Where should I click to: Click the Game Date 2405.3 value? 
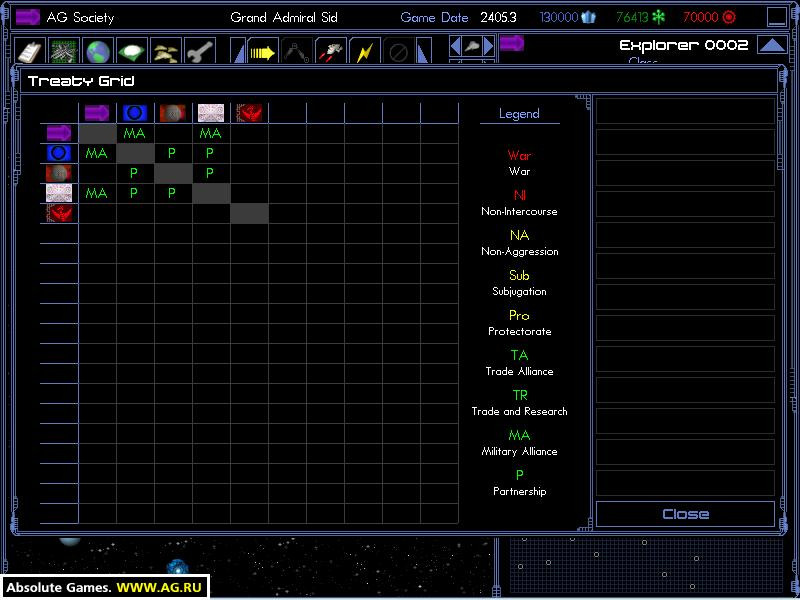click(x=498, y=18)
